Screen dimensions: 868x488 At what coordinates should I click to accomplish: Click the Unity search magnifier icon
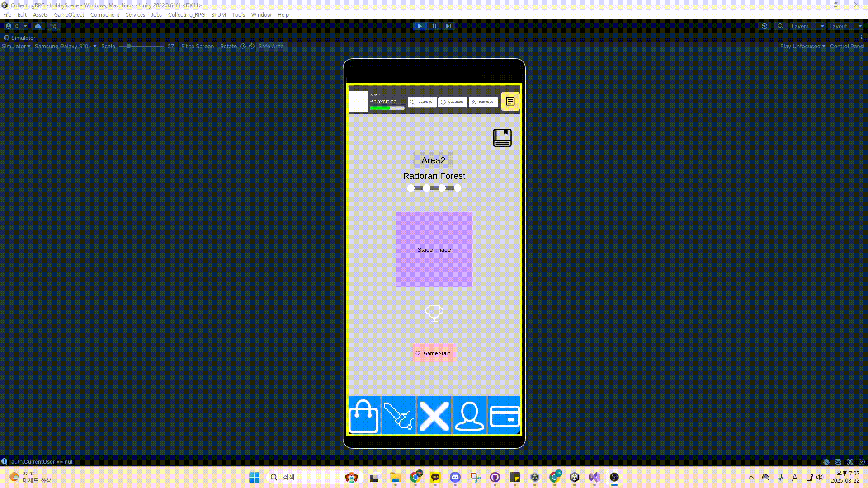(x=780, y=26)
